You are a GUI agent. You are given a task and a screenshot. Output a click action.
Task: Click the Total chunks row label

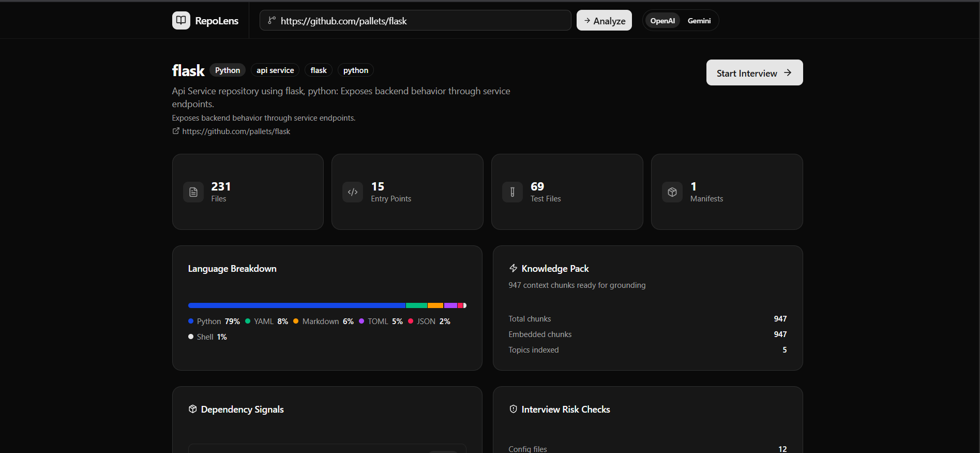click(530, 319)
